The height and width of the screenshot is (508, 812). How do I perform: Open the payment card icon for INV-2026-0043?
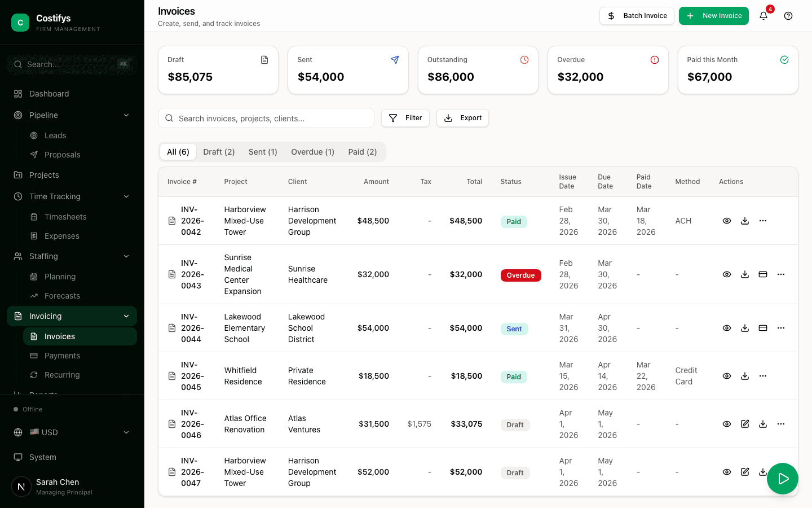click(x=763, y=274)
